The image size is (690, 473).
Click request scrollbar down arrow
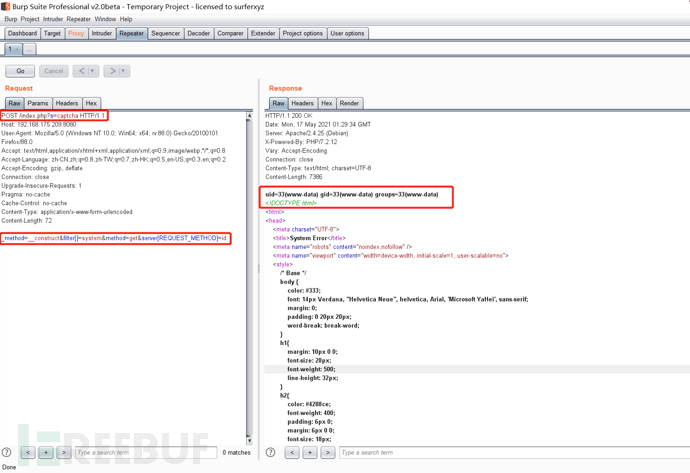250,440
